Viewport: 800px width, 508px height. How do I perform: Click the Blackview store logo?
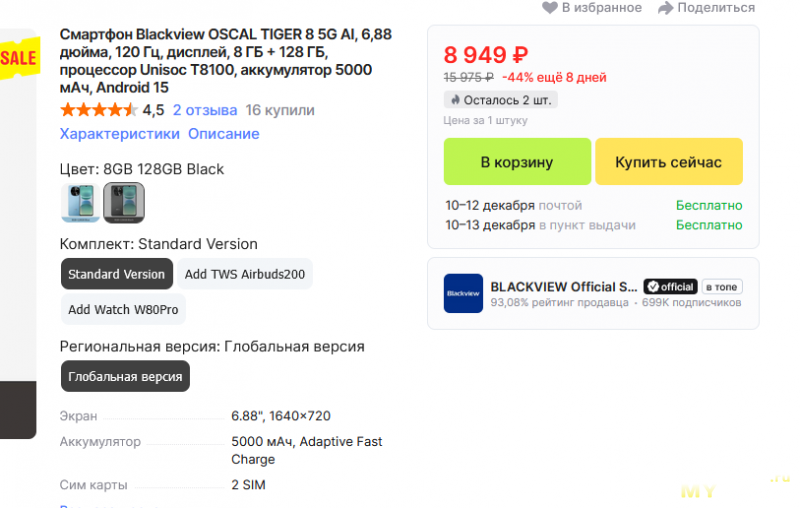tap(463, 293)
